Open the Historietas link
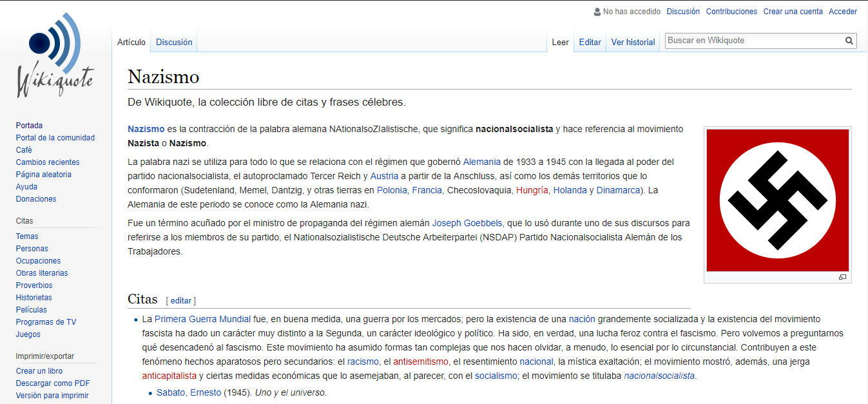The height and width of the screenshot is (404, 868). [x=34, y=298]
